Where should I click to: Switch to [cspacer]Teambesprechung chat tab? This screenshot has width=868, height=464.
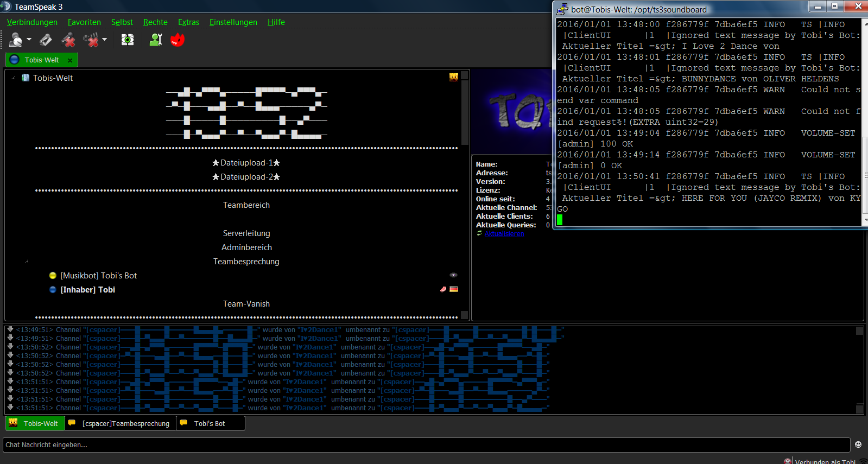tap(121, 423)
